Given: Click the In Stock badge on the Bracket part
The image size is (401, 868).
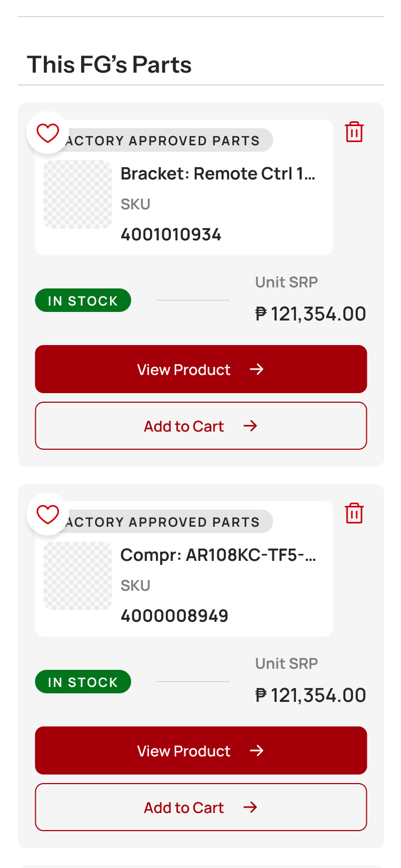Looking at the screenshot, I should pyautogui.click(x=83, y=300).
